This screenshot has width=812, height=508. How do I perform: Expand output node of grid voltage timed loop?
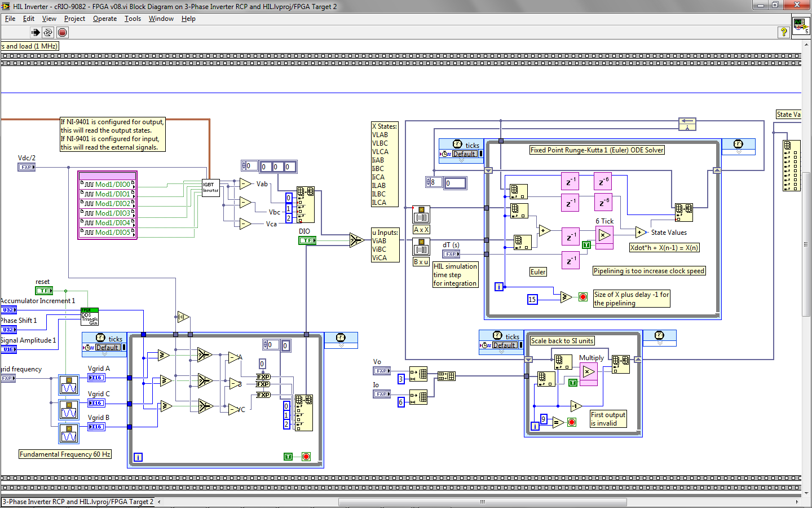tap(341, 345)
